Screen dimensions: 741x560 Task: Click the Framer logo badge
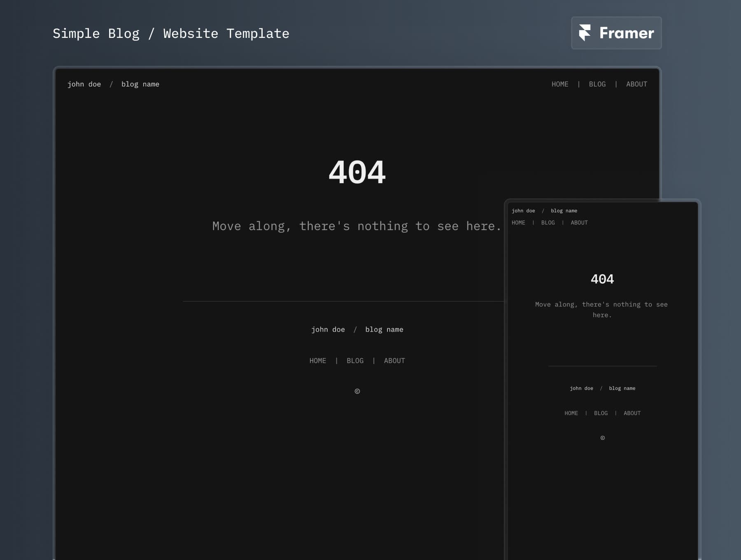[x=616, y=33]
